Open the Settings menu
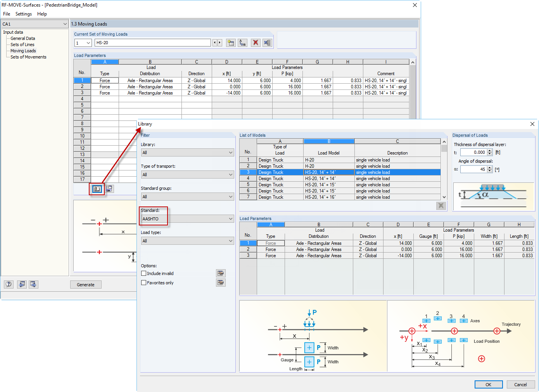Viewport: 539px width, 392px height. pyautogui.click(x=23, y=14)
